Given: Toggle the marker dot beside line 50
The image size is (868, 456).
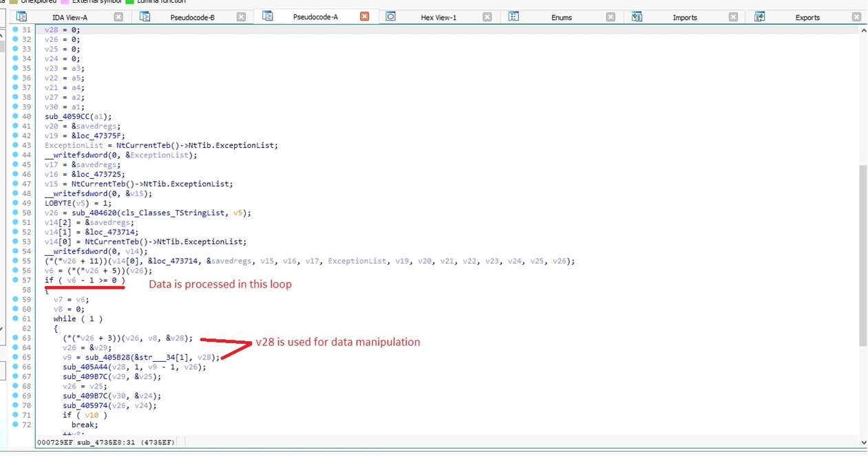Looking at the screenshot, I should 15,213.
